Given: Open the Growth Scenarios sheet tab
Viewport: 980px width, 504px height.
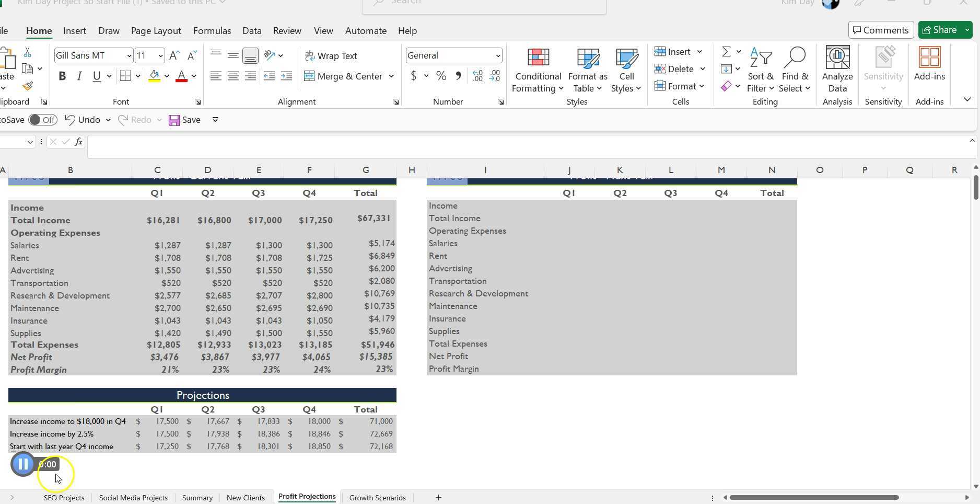Looking at the screenshot, I should point(377,497).
